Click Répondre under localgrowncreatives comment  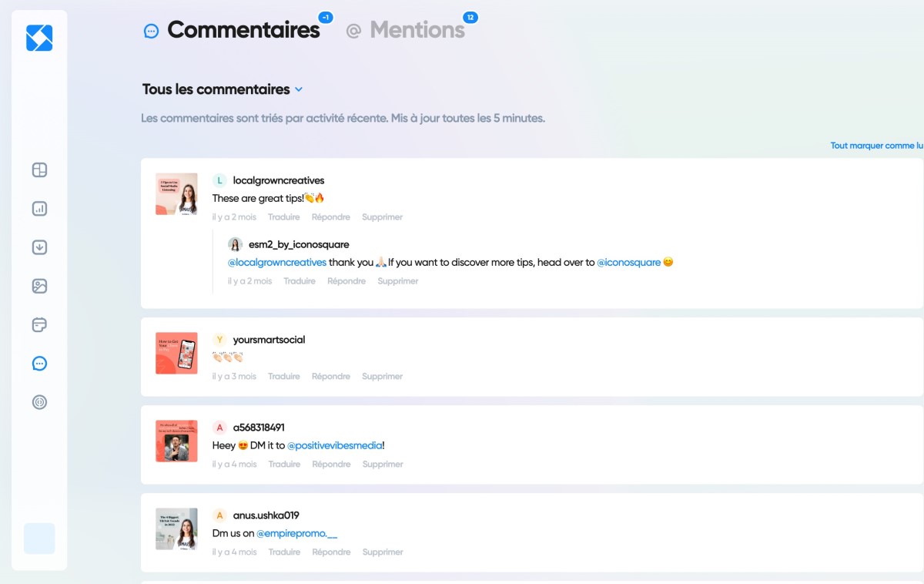[x=331, y=217]
